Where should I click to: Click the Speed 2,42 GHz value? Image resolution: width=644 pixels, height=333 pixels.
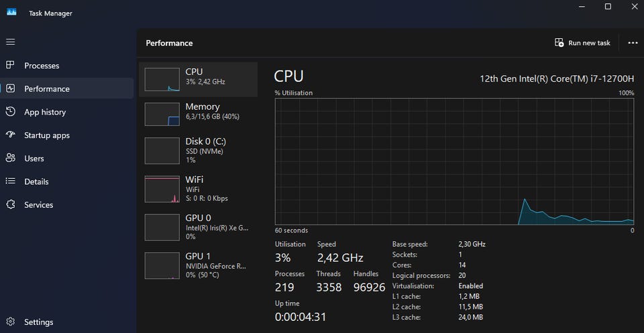pyautogui.click(x=340, y=258)
